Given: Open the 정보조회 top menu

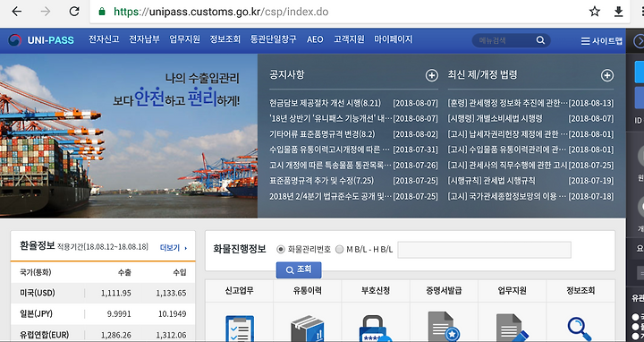Looking at the screenshot, I should 225,39.
